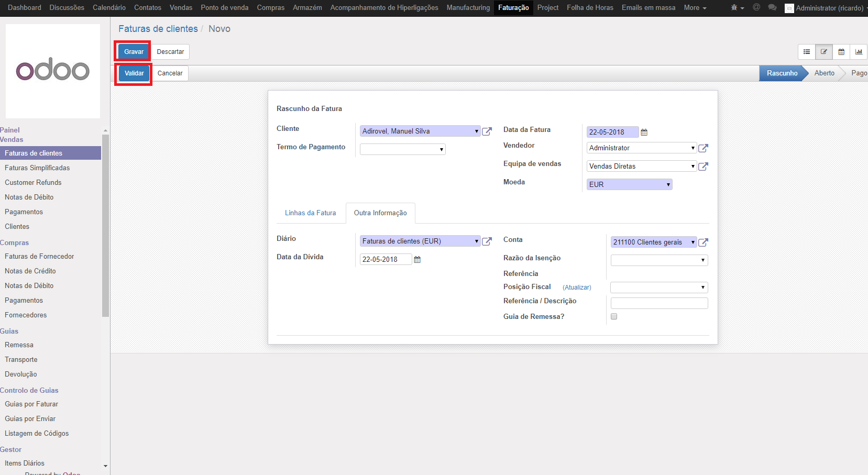
Task: Expand the Termo de Pagamento dropdown
Action: tap(402, 149)
